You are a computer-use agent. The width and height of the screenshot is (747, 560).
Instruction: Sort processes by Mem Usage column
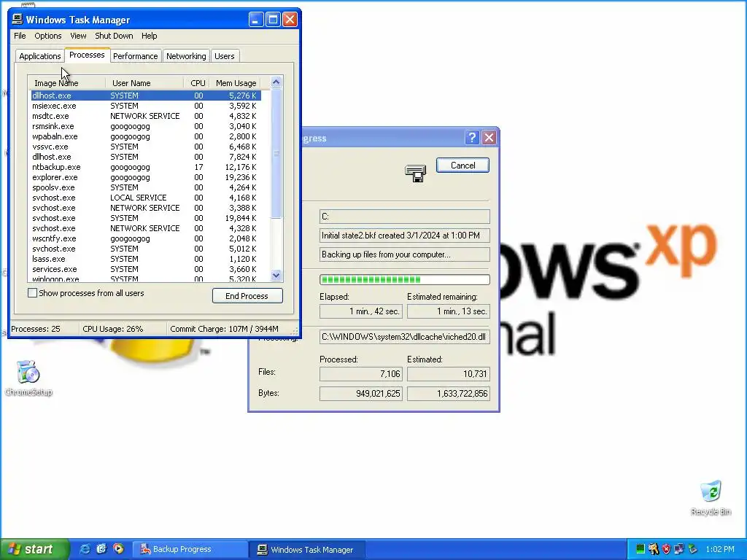[236, 83]
